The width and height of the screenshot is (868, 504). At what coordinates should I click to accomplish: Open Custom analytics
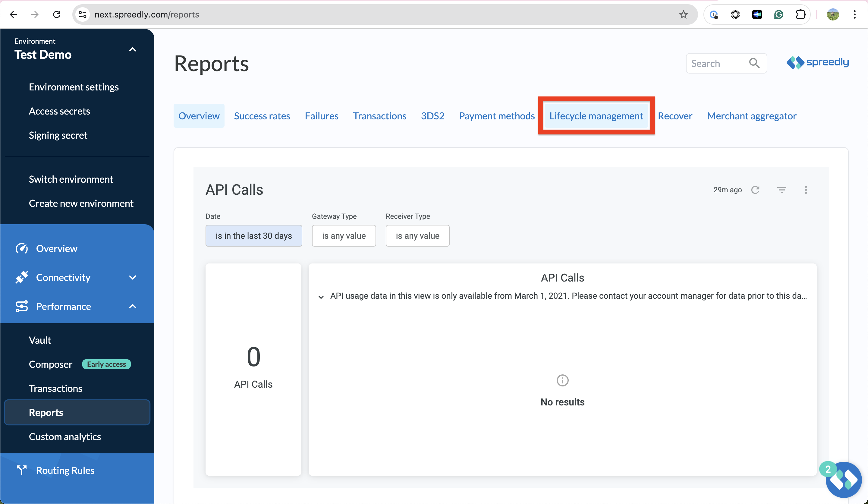(65, 436)
